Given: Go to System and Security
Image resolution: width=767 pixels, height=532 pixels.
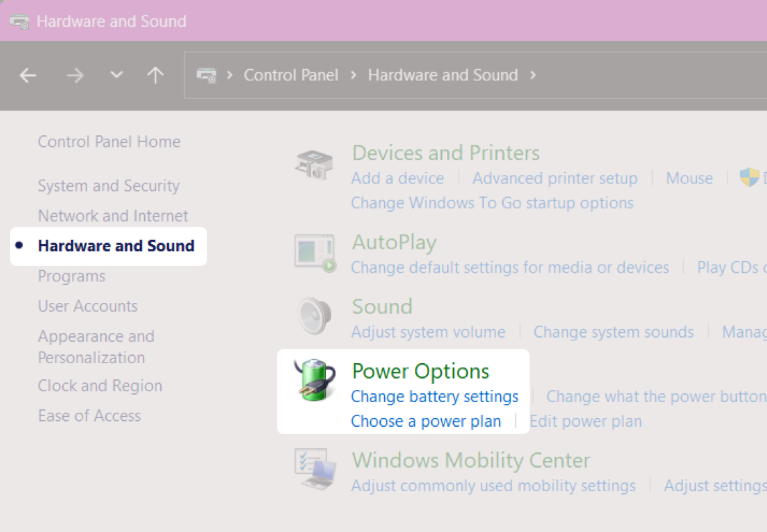Looking at the screenshot, I should click(x=109, y=186).
